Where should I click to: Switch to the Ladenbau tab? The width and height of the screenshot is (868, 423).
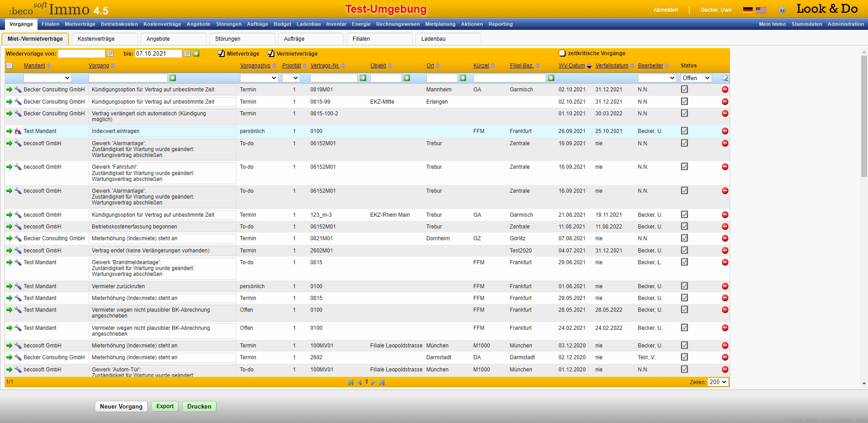[x=448, y=39]
